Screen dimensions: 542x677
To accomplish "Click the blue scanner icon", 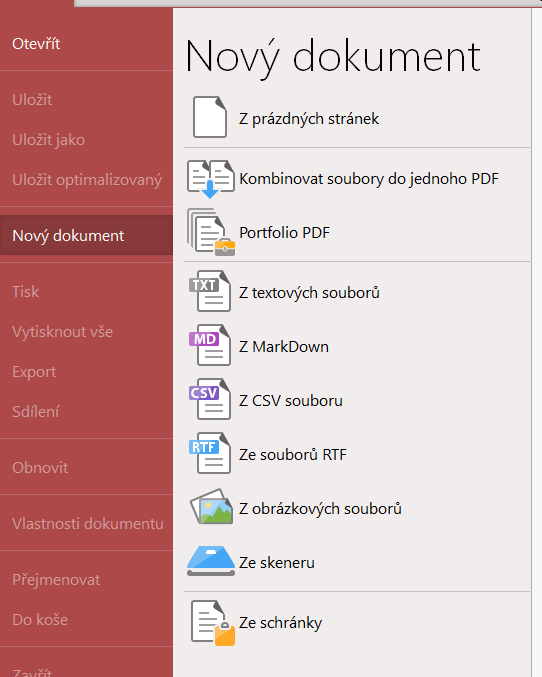I will (x=211, y=560).
